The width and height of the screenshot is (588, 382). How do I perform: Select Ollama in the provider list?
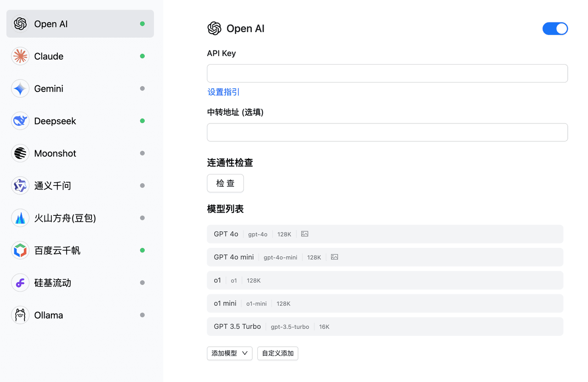tap(80, 315)
